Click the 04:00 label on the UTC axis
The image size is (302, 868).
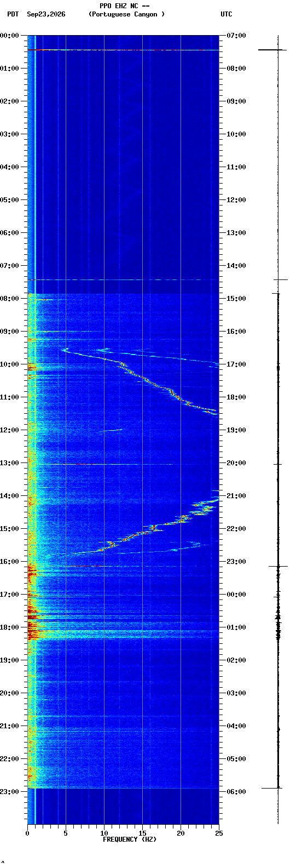[236, 726]
